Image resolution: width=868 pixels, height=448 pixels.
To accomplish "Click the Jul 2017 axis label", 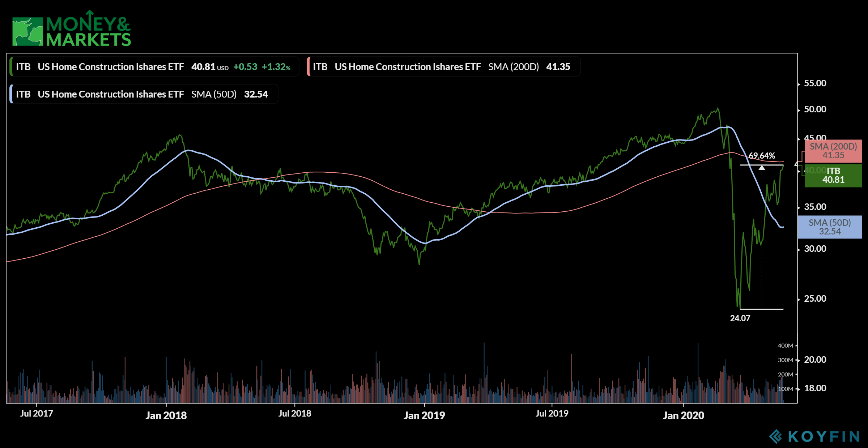I will (37, 414).
